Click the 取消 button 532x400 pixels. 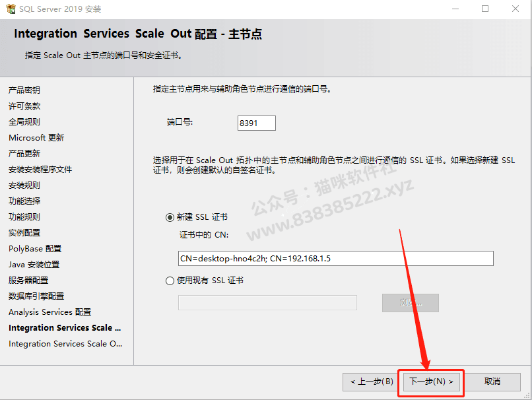point(492,382)
